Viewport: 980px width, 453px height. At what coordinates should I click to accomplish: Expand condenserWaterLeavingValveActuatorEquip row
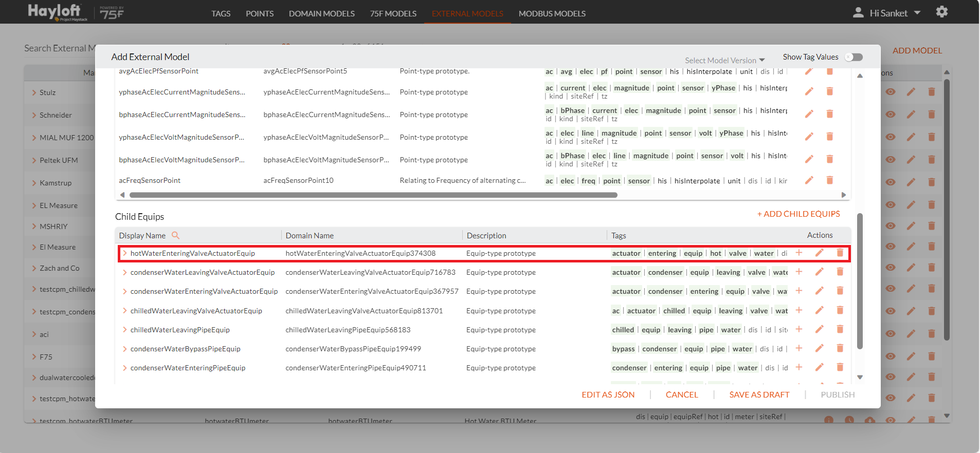click(125, 272)
